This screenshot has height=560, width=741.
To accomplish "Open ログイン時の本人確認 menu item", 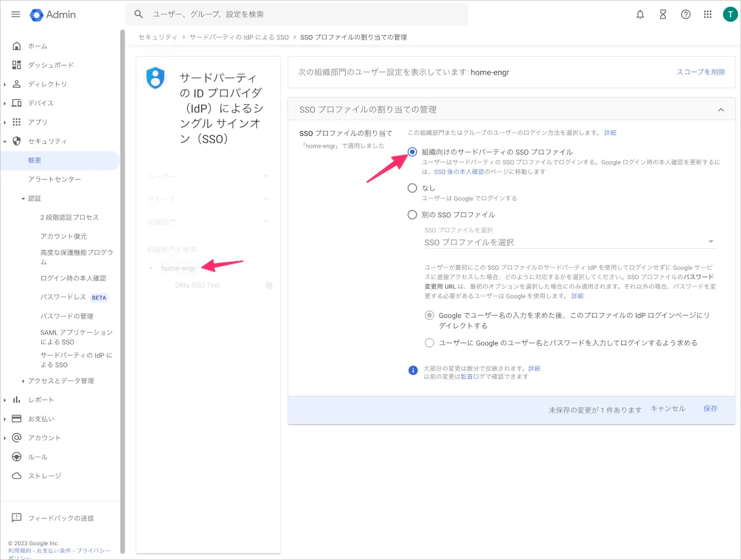I will tap(73, 278).
